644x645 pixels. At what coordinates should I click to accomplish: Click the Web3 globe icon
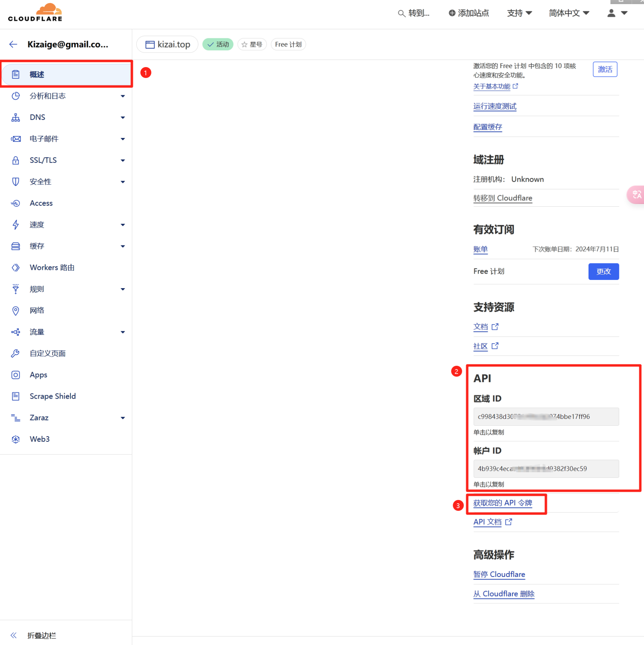click(x=15, y=439)
